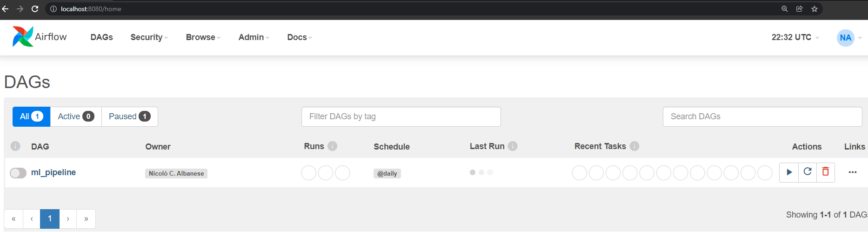Expand the Admin dropdown menu
The image size is (868, 232).
point(254,37)
